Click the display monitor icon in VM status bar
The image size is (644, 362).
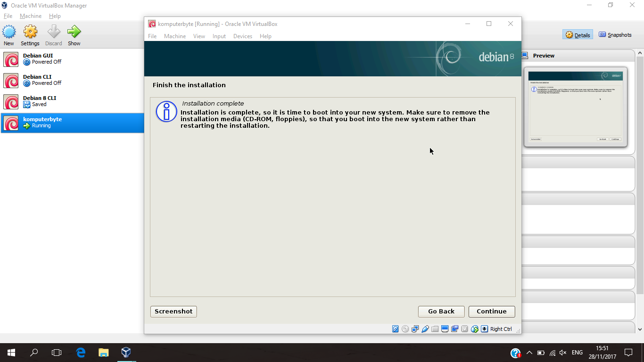(x=445, y=329)
